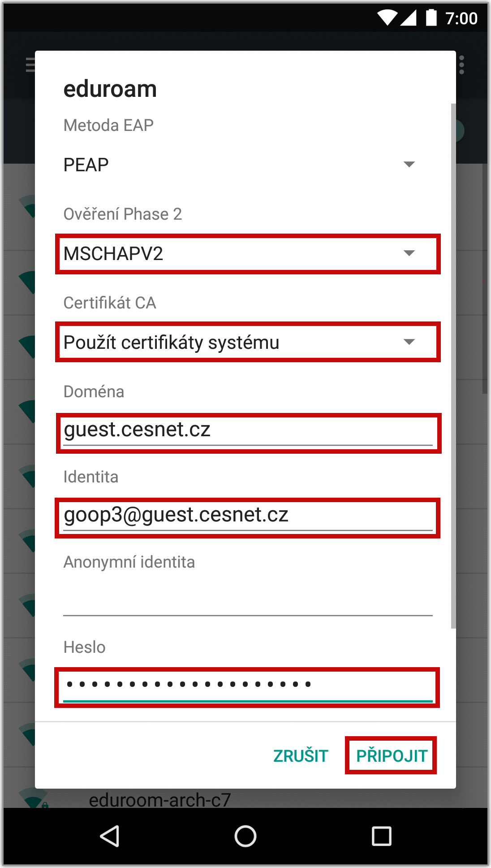This screenshot has width=491, height=868.
Task: Tap the Android back navigation button
Action: point(110,836)
